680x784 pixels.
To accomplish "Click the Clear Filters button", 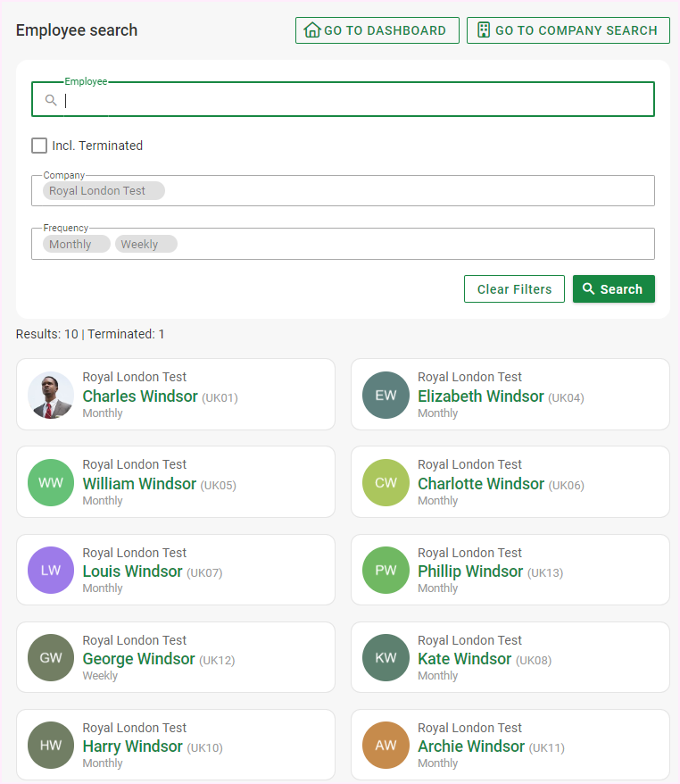I will tap(514, 289).
